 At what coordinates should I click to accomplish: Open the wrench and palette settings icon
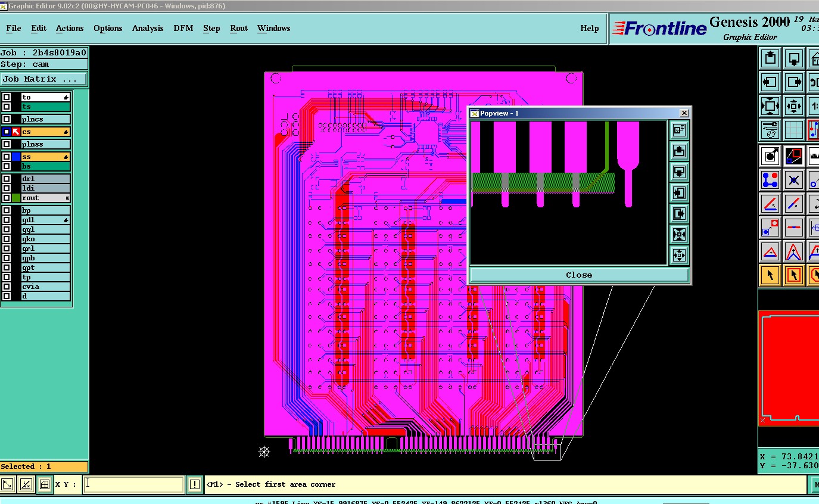[770, 129]
